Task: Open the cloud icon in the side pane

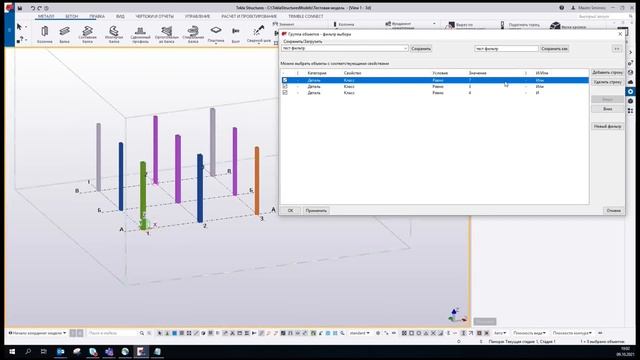Action: coord(631,82)
